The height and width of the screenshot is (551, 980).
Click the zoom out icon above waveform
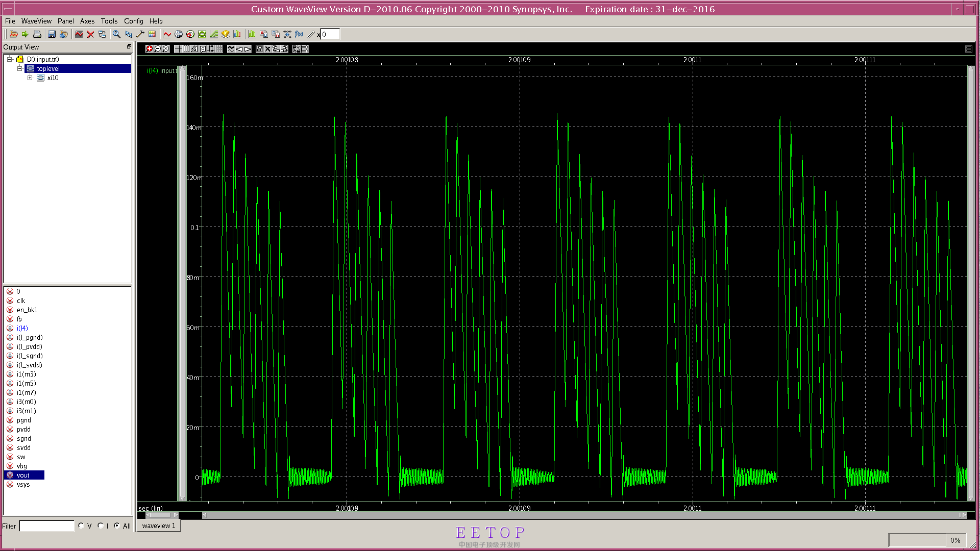pos(158,49)
